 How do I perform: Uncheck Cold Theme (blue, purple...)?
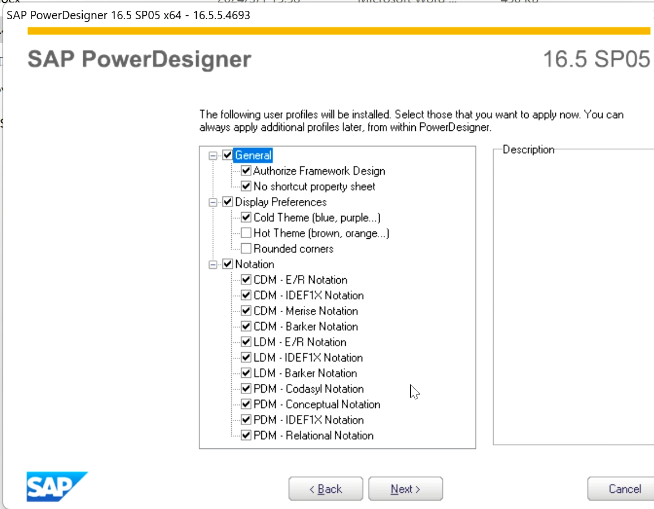[x=246, y=217]
